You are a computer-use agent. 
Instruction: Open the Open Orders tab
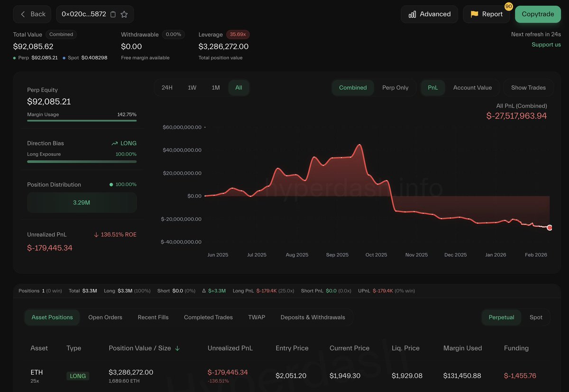pyautogui.click(x=105, y=317)
